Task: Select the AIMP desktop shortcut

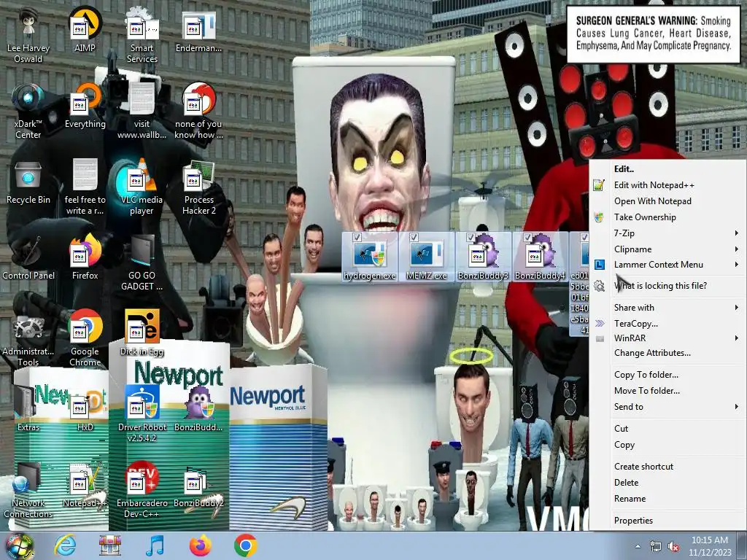Action: [85, 31]
